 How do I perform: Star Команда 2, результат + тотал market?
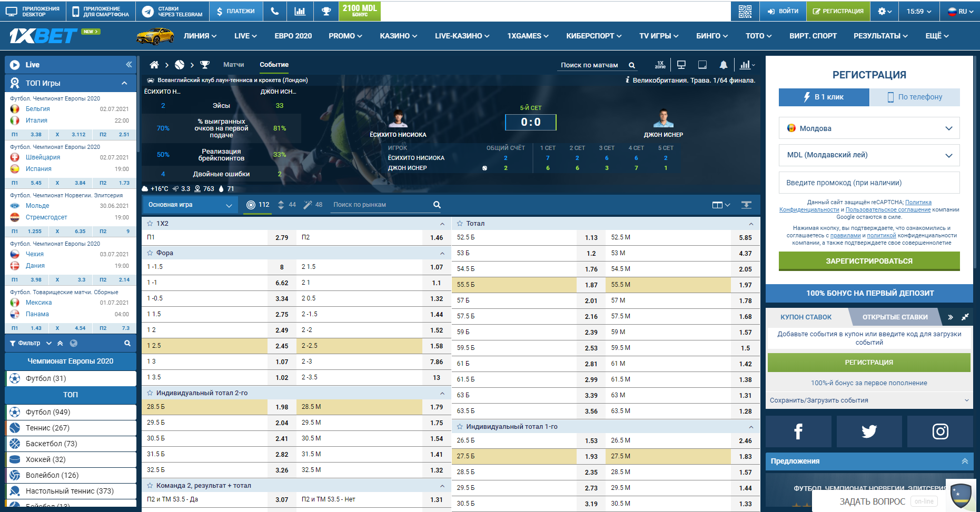(150, 486)
